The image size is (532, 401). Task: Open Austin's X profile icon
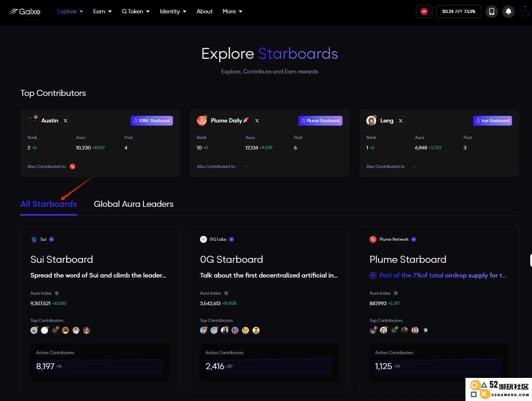tap(65, 121)
